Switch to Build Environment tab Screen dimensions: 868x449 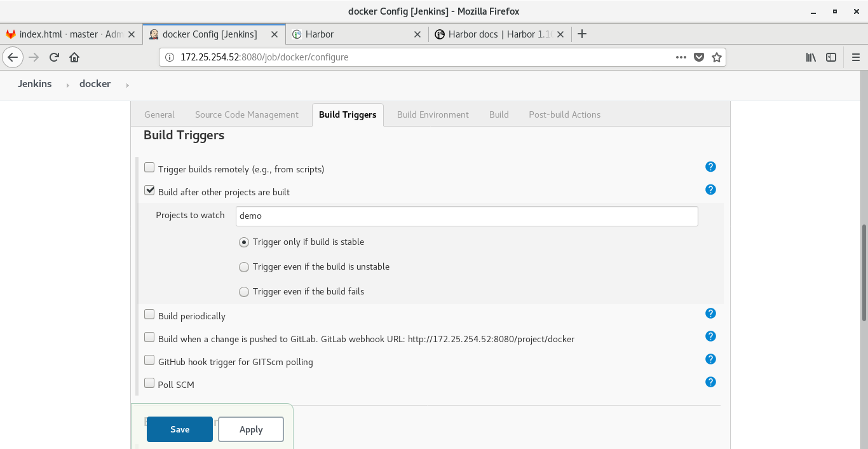[x=433, y=114]
